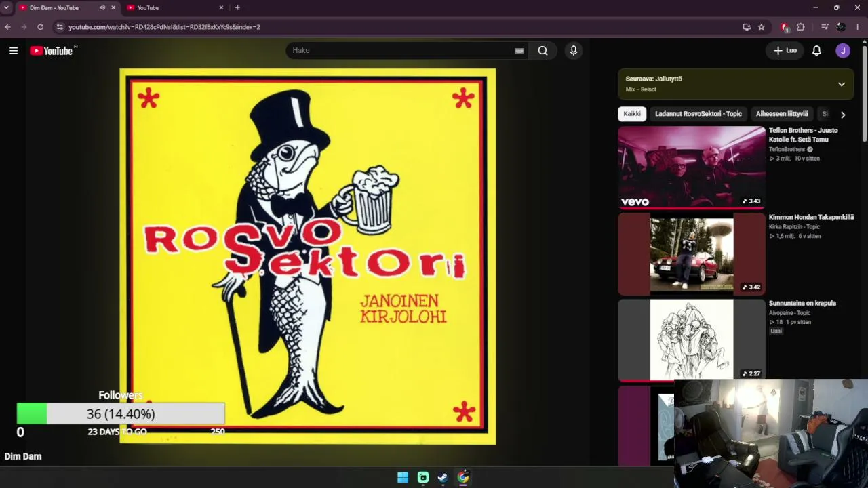Click the Rosvo Sektori album art video

point(308,256)
